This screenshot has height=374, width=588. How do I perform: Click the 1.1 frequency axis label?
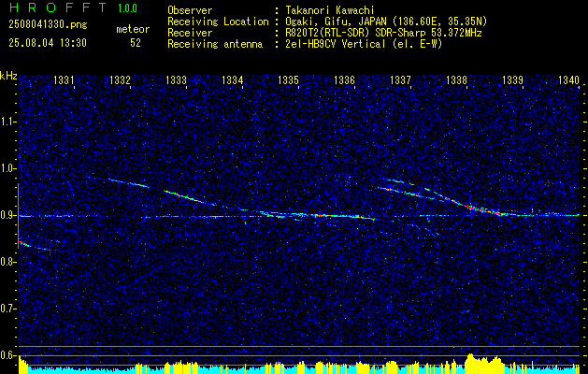coord(7,122)
